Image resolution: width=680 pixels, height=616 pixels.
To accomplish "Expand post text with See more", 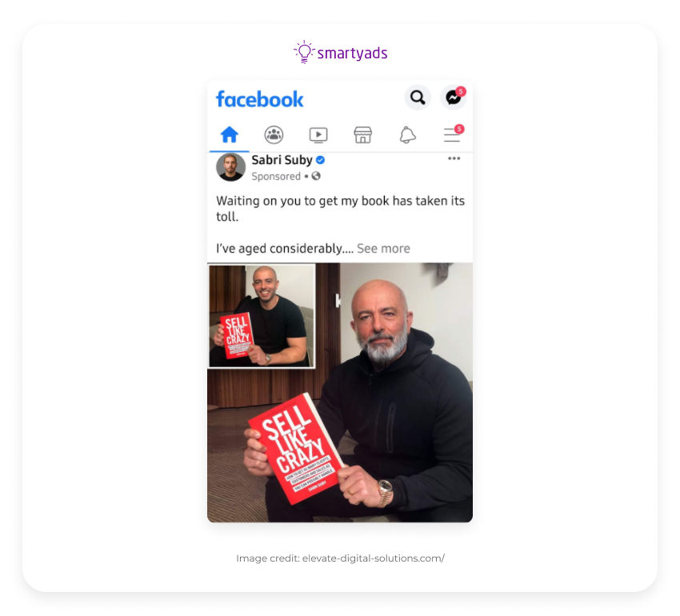I will tap(383, 249).
